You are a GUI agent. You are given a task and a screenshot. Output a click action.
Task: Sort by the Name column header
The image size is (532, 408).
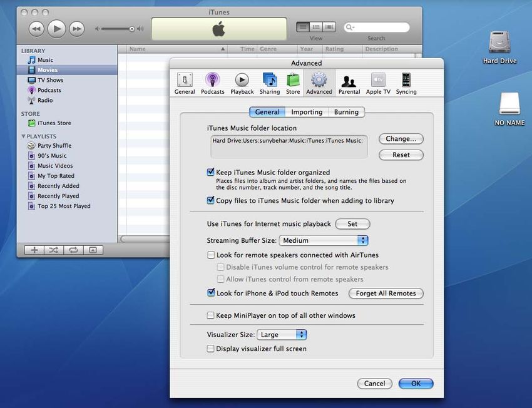tap(176, 49)
